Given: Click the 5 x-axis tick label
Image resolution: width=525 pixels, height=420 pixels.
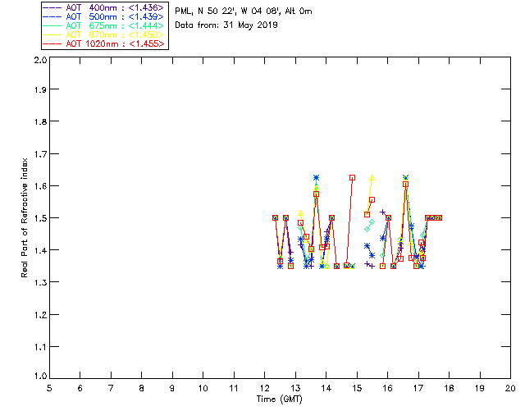Looking at the screenshot, I should [49, 388].
